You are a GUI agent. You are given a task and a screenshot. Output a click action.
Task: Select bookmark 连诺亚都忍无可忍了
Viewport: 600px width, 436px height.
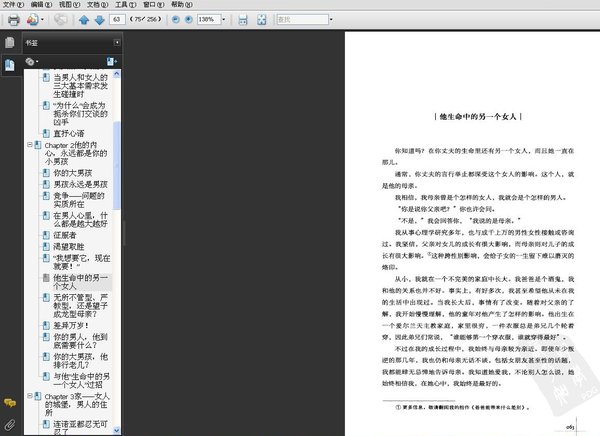[x=80, y=428]
